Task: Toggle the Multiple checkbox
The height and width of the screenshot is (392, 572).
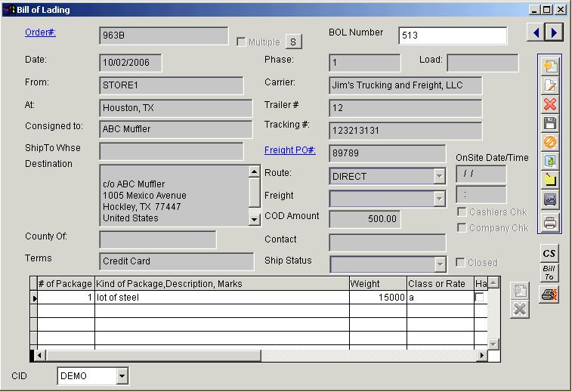Action: [242, 42]
